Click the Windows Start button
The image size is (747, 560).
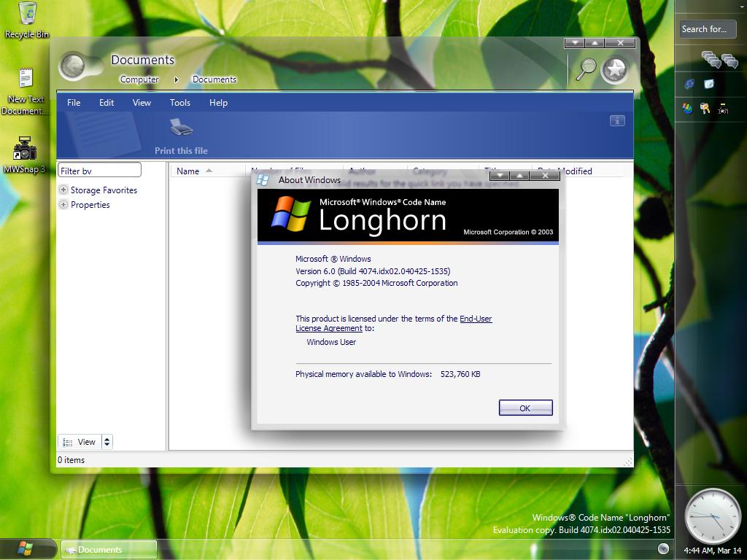(x=26, y=548)
